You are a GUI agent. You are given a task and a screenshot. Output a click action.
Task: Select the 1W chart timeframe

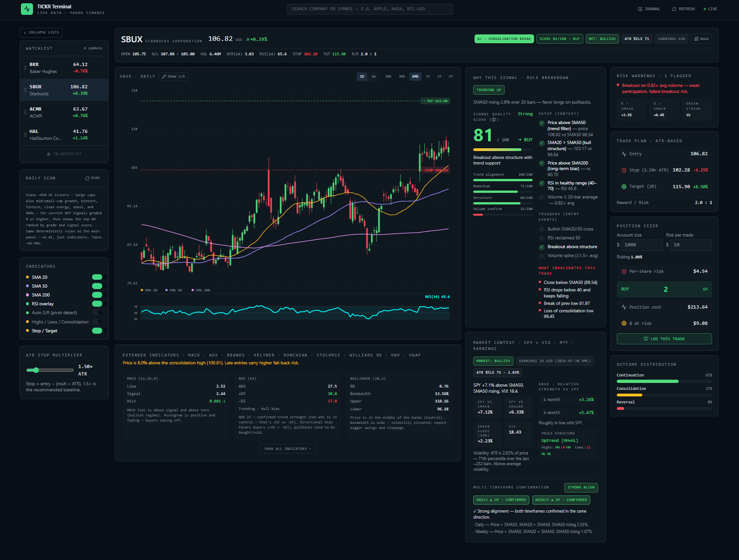[x=373, y=76]
